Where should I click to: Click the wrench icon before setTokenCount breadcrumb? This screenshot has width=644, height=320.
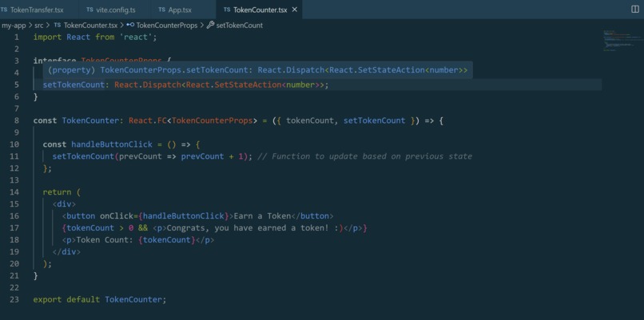(210, 25)
